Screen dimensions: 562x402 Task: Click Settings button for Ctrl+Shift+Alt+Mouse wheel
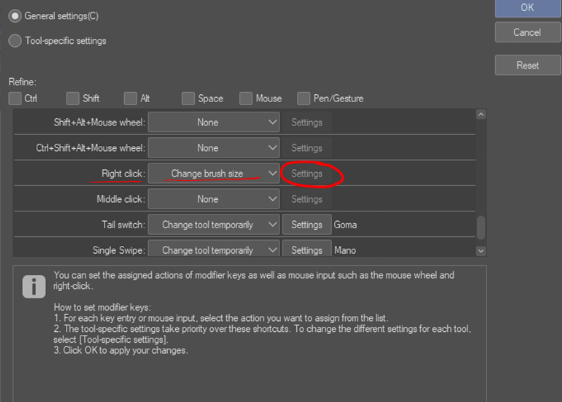[307, 148]
